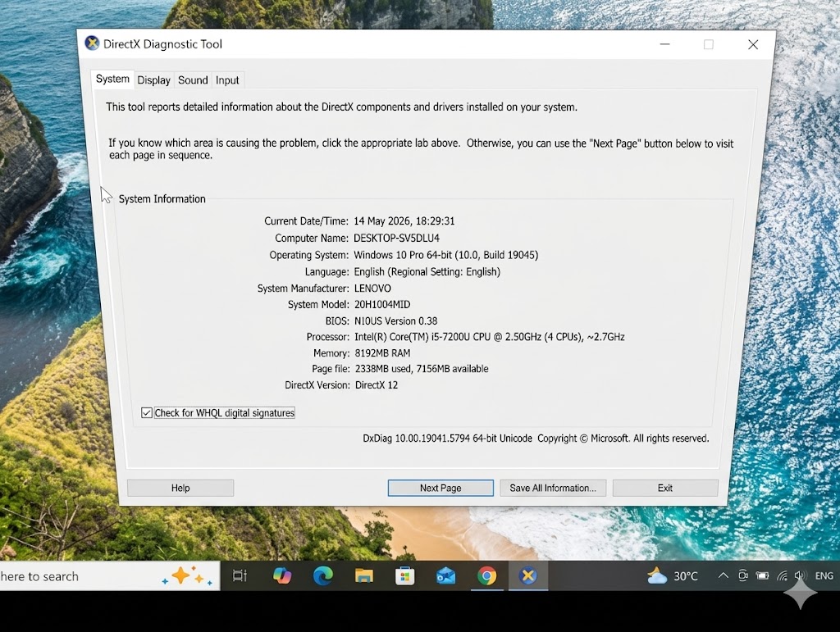The image size is (840, 632).
Task: Click the BIOS value N10US Version 0.38
Action: pos(396,321)
